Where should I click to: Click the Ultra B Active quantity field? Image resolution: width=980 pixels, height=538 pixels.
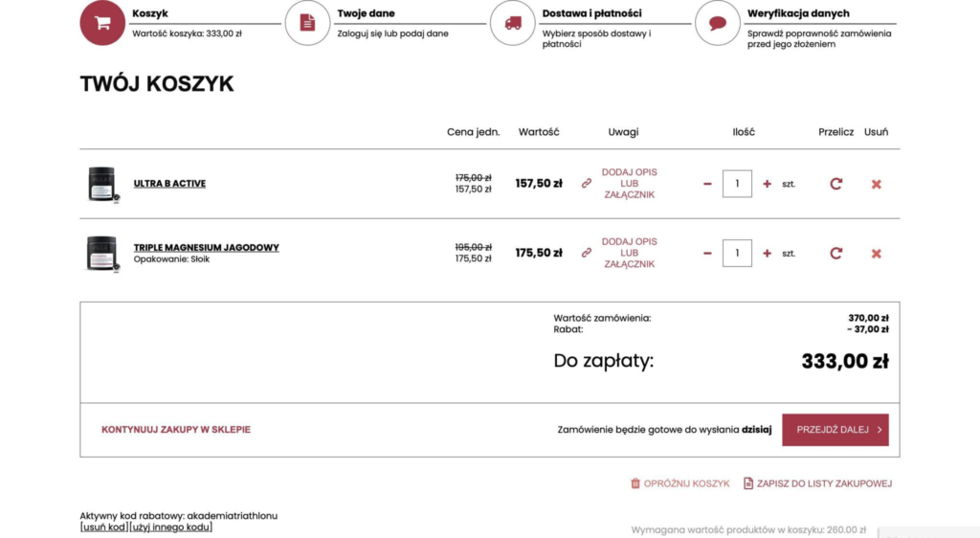click(x=737, y=184)
